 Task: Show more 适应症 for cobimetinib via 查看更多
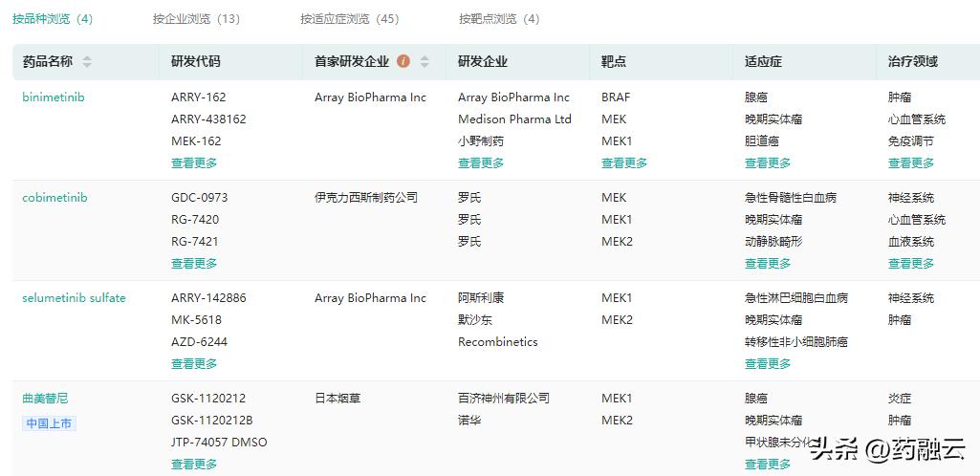click(768, 264)
